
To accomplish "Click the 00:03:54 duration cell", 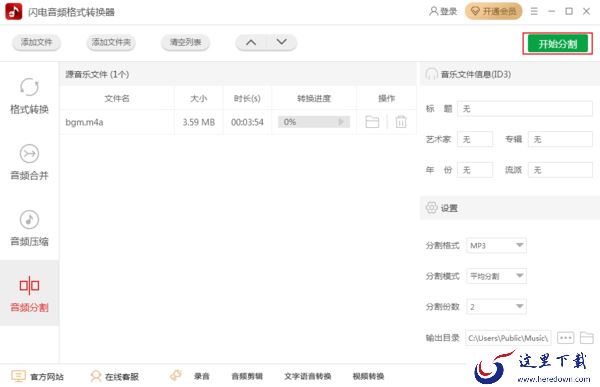I will 247,122.
